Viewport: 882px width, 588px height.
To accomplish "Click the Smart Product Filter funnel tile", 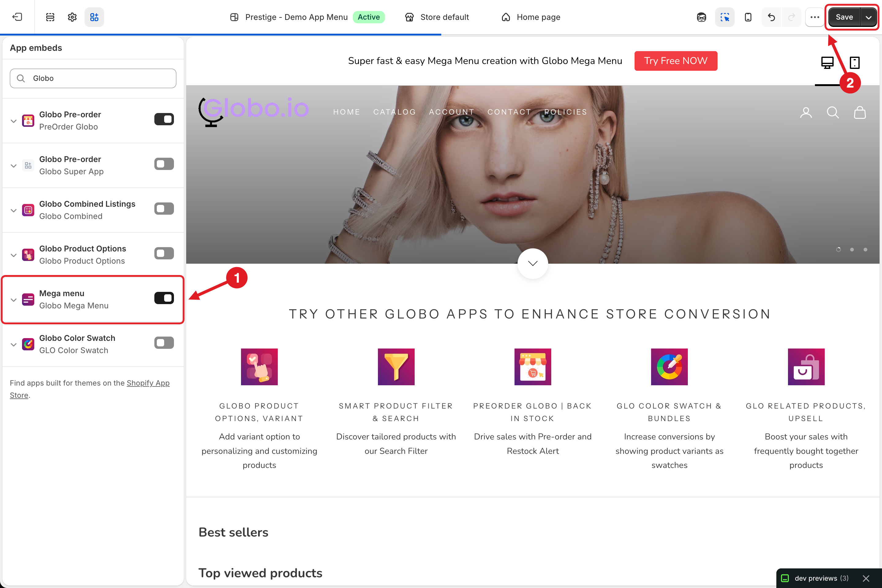I will click(396, 367).
